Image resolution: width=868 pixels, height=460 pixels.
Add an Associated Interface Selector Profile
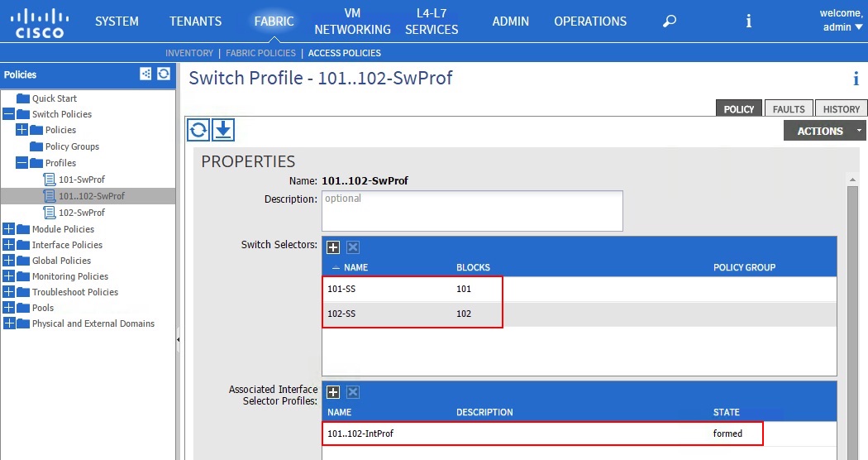[333, 392]
